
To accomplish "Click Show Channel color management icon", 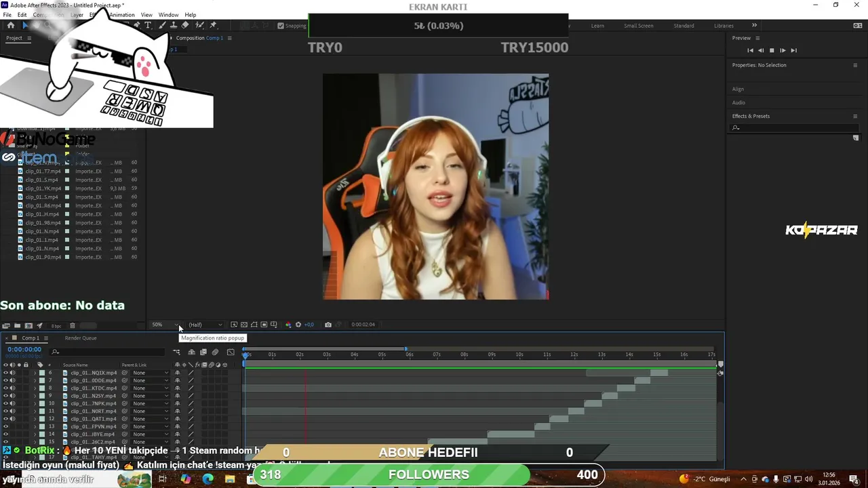I will 288,325.
